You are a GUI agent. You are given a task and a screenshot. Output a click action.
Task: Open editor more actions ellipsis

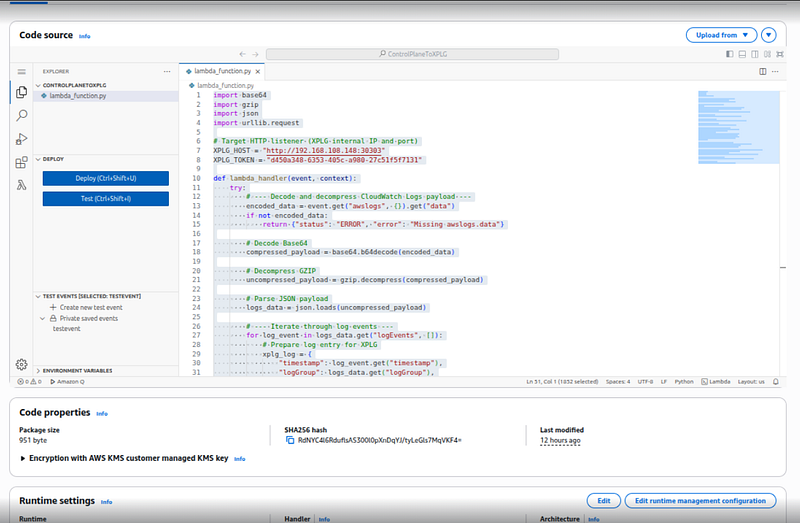776,71
